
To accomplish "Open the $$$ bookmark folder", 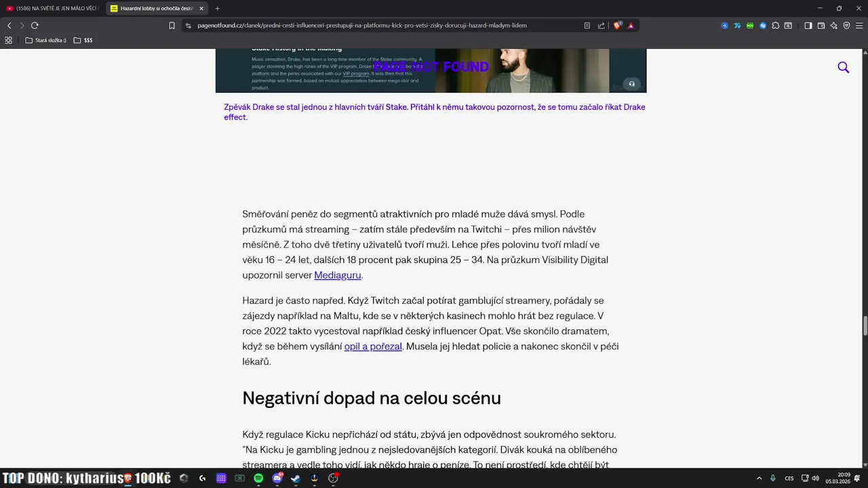I will (83, 40).
